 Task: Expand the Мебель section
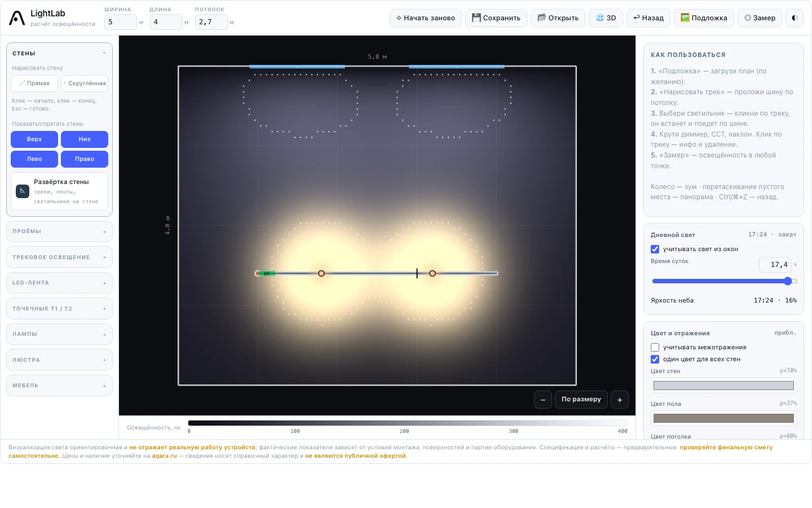(59, 386)
